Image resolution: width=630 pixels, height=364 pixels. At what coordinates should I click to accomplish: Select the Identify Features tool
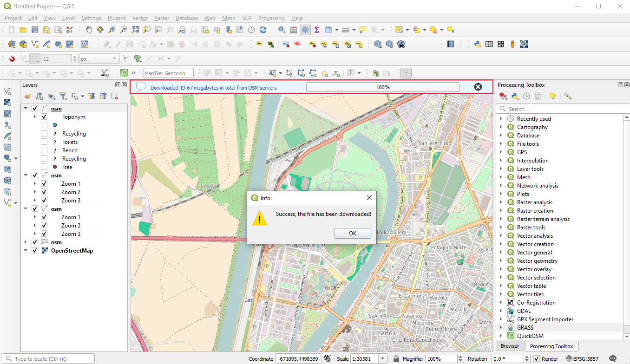[x=281, y=29]
